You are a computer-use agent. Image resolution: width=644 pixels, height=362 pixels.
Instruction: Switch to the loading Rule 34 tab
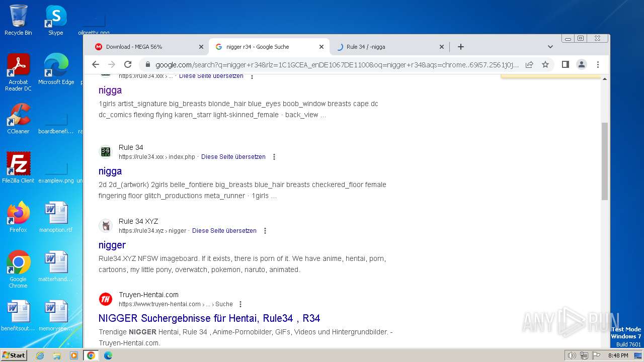(390, 47)
